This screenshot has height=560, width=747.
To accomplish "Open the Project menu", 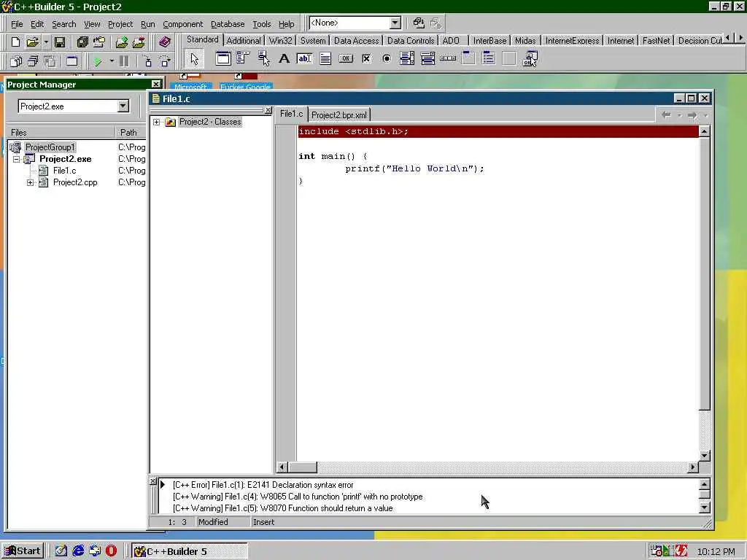I will 120,24.
